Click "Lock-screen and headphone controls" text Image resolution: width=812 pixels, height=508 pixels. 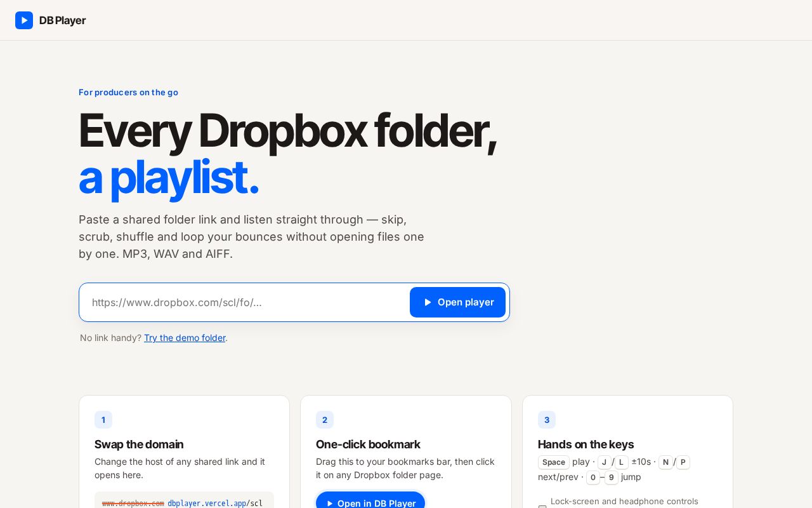[x=624, y=501]
